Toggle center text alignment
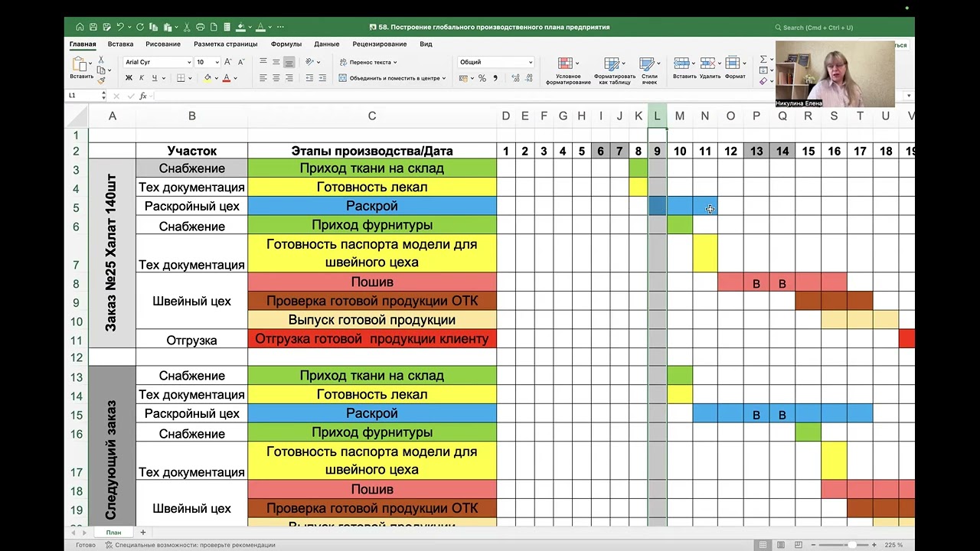The height and width of the screenshot is (551, 980). click(276, 78)
